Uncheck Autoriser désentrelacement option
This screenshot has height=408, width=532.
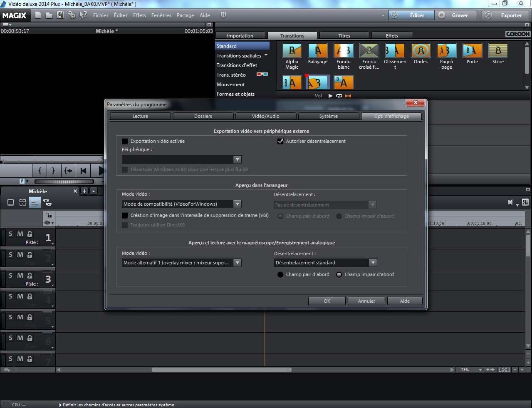(x=280, y=141)
